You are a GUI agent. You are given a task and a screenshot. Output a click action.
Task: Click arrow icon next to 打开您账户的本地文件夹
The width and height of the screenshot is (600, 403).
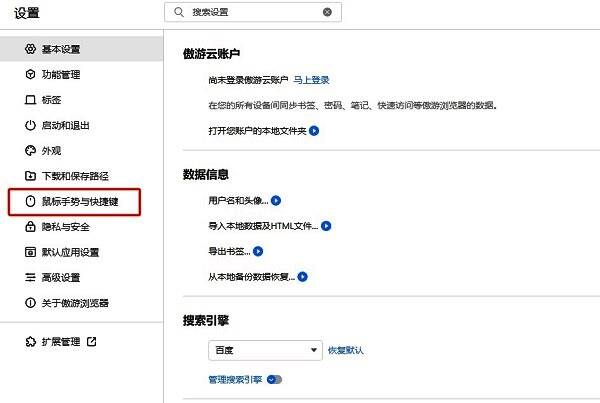click(x=314, y=131)
